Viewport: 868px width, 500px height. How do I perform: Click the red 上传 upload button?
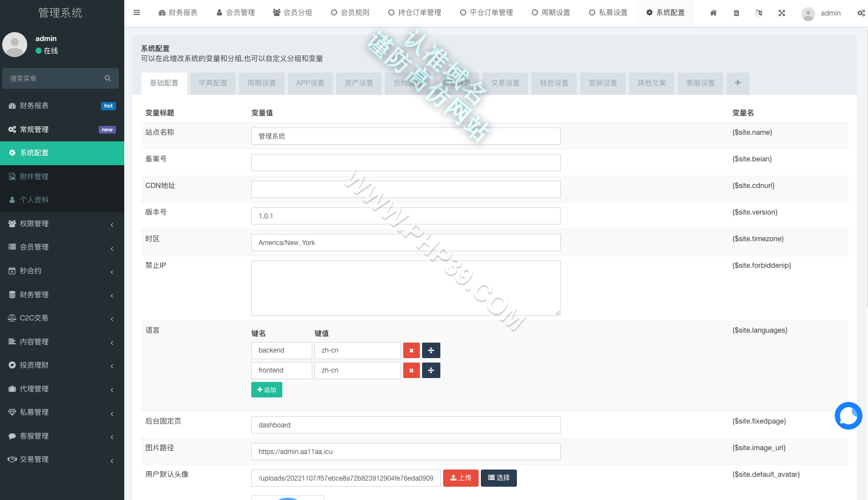tap(461, 478)
